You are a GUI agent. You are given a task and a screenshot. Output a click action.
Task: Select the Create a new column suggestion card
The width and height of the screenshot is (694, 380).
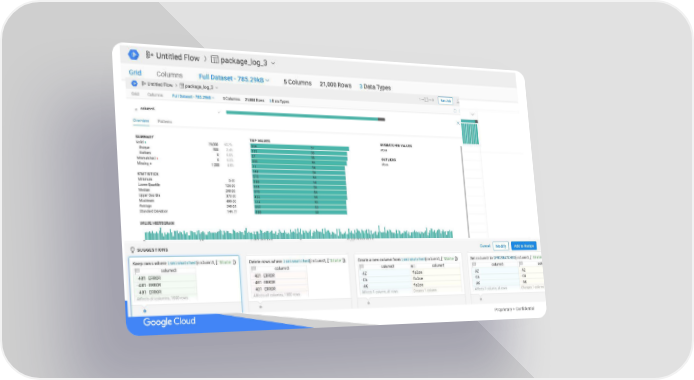[409, 280]
